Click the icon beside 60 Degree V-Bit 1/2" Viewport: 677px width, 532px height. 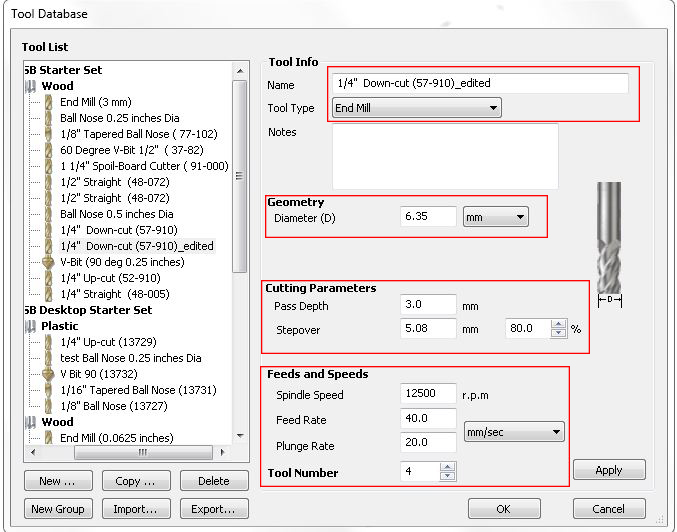tap(49, 150)
